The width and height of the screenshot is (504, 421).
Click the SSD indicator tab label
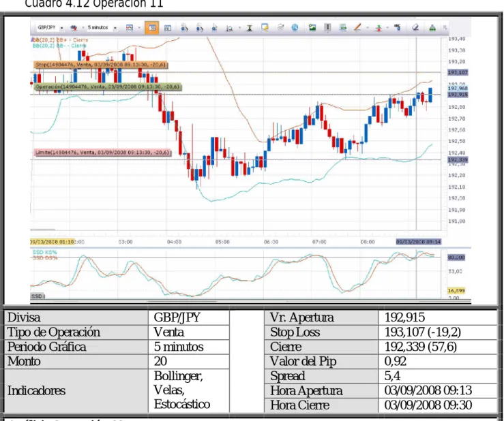pos(38,296)
